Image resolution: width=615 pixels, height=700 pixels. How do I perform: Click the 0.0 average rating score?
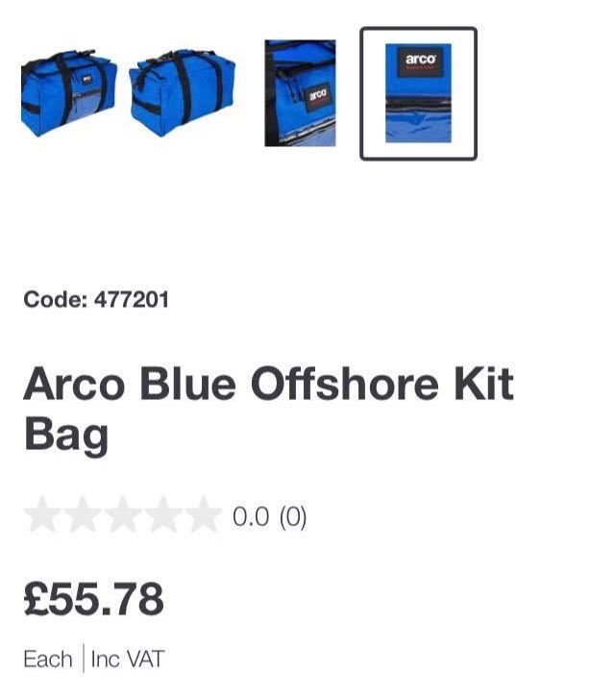coord(251,517)
